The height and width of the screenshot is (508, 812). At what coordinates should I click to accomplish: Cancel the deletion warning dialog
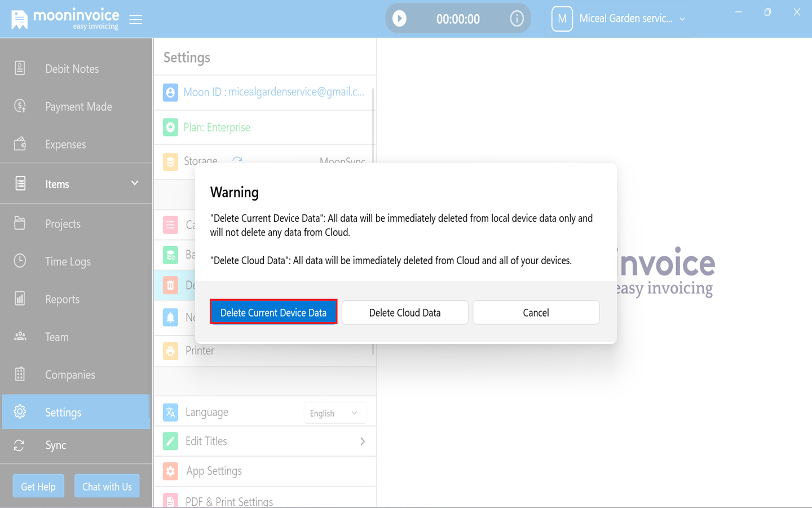click(535, 312)
